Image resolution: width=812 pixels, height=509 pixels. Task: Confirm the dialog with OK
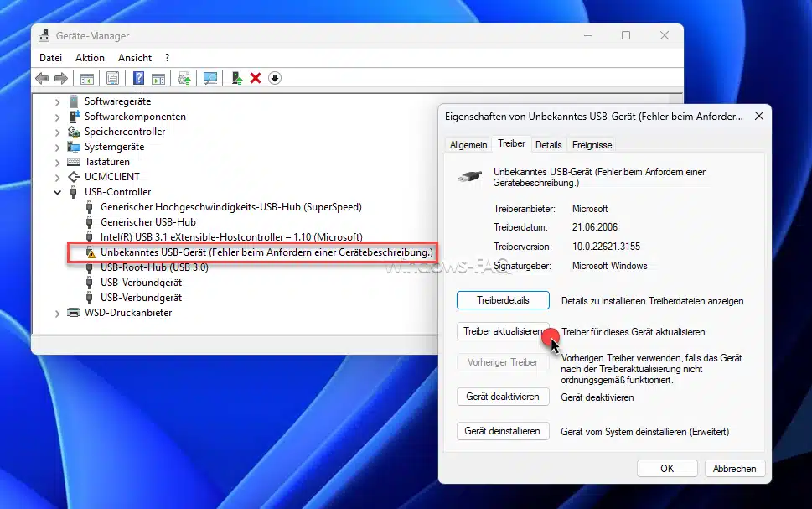click(x=667, y=469)
